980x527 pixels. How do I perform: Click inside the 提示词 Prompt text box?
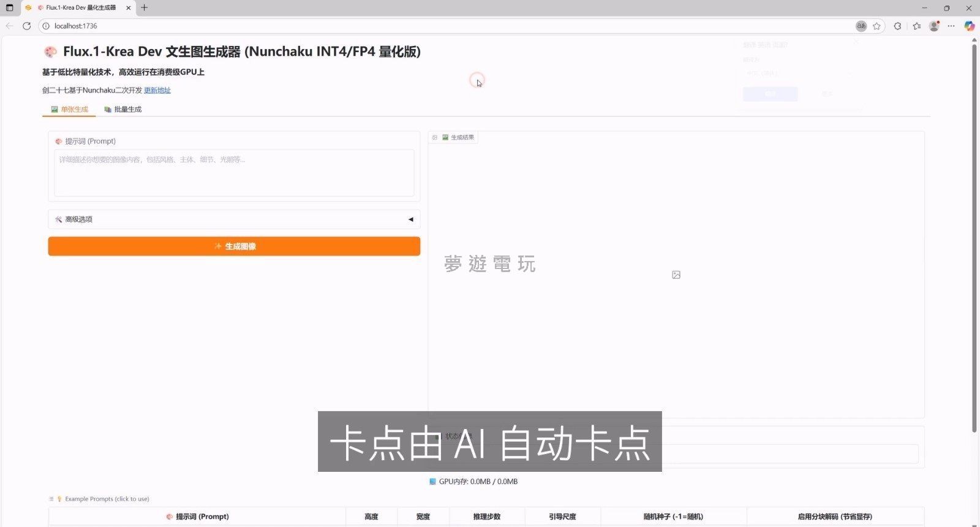(x=234, y=173)
